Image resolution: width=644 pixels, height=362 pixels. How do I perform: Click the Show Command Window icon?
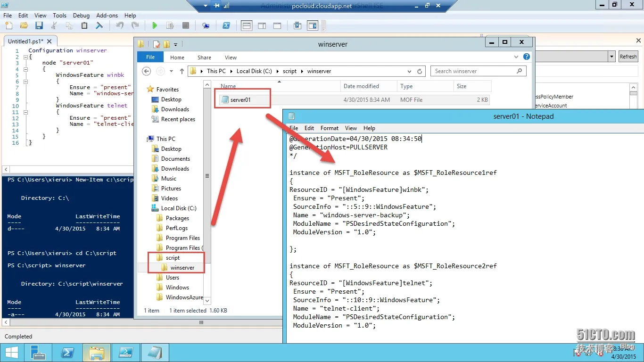(x=297, y=25)
